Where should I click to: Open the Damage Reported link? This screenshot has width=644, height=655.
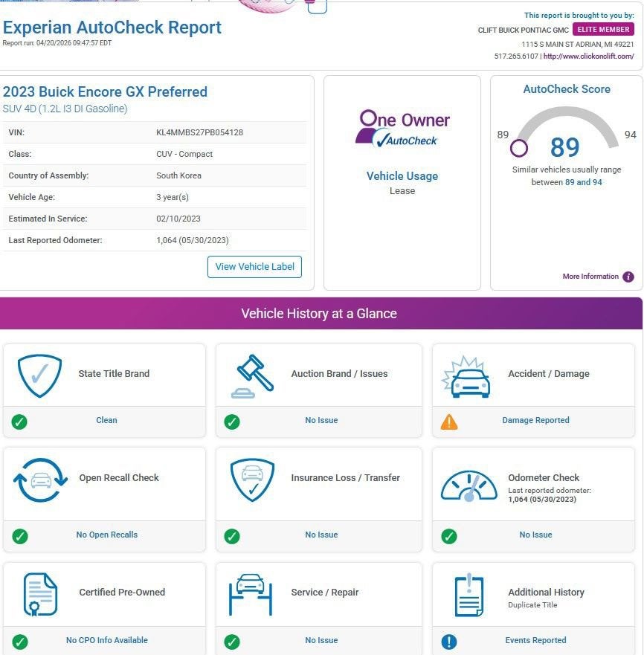pyautogui.click(x=535, y=420)
